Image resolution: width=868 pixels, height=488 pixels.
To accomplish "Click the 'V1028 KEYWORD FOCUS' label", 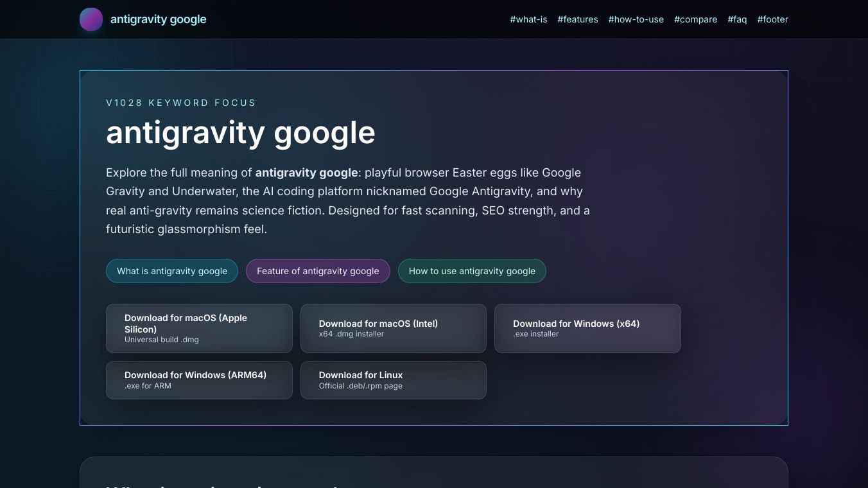I will pos(181,103).
